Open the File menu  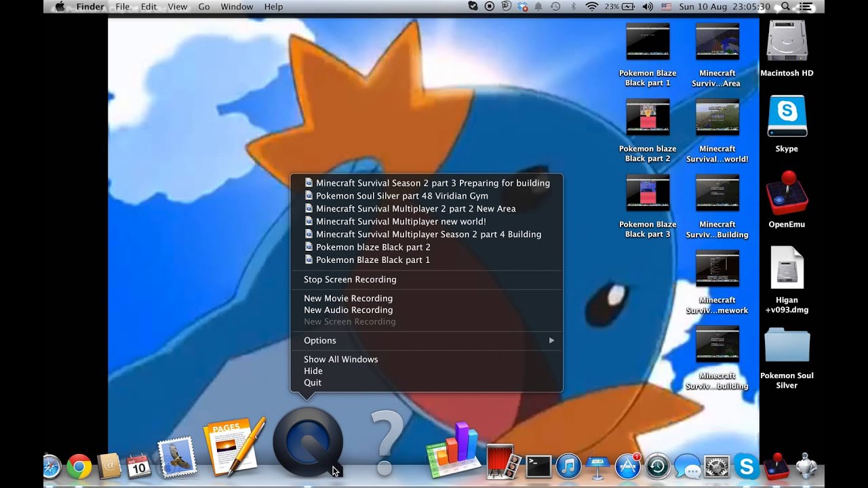(x=123, y=7)
